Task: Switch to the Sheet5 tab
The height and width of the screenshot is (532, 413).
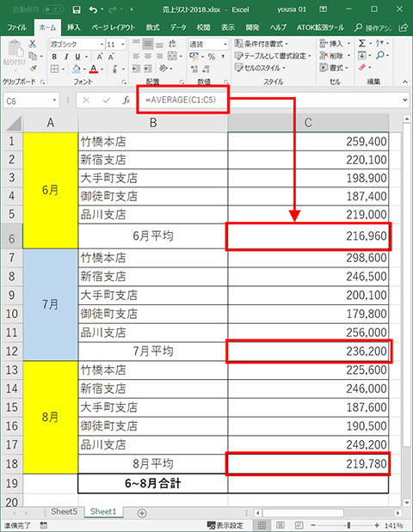Action: 65,511
